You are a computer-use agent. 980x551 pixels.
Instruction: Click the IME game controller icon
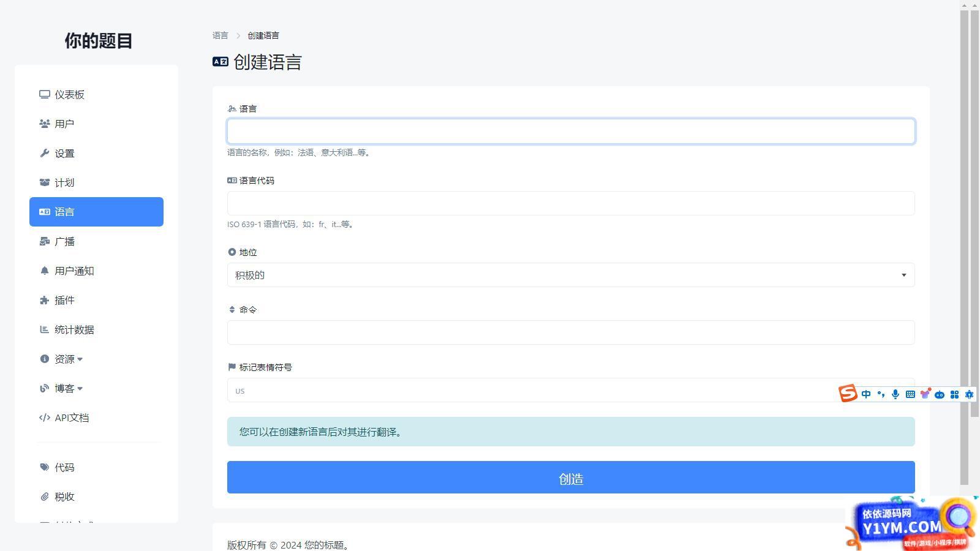[x=940, y=394]
